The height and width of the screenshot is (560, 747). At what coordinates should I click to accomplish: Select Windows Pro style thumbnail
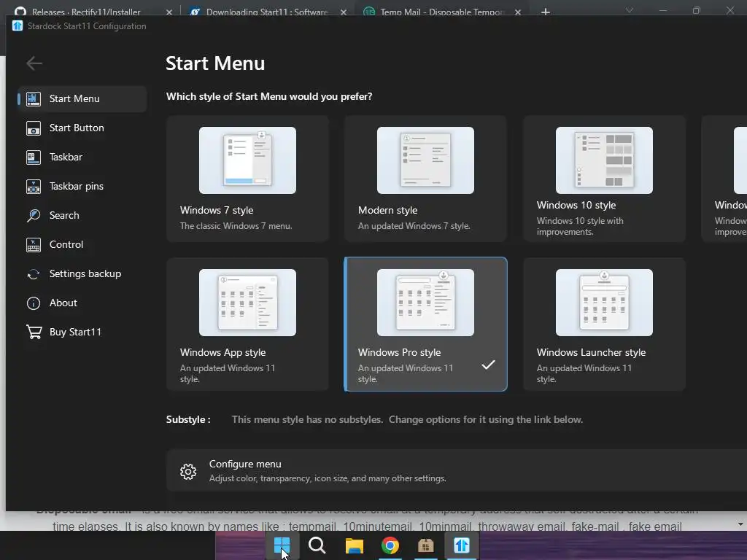[425, 303]
